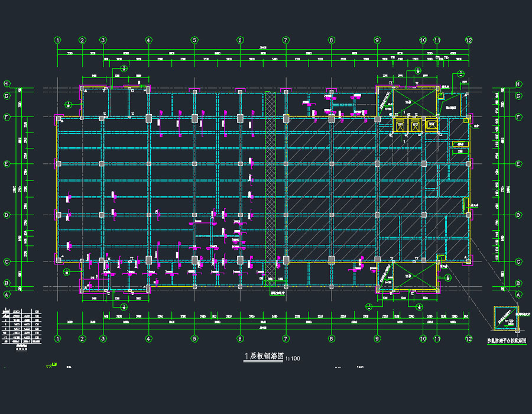
Task: Click the drawing title 1层板钢筋图
Action: click(x=264, y=357)
